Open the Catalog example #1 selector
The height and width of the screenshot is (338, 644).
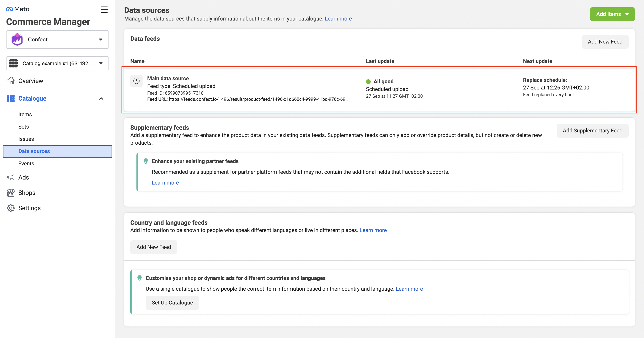click(58, 63)
